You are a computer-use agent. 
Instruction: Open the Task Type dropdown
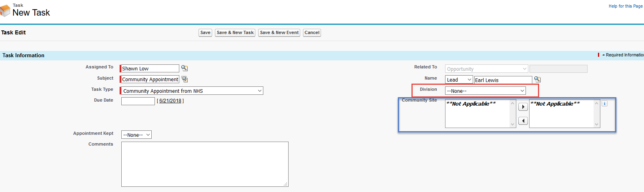click(x=193, y=91)
